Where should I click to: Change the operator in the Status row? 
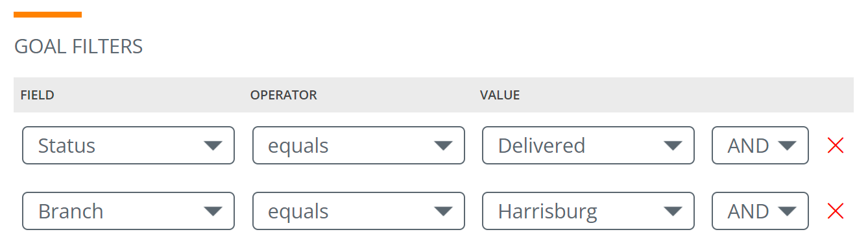(x=359, y=146)
